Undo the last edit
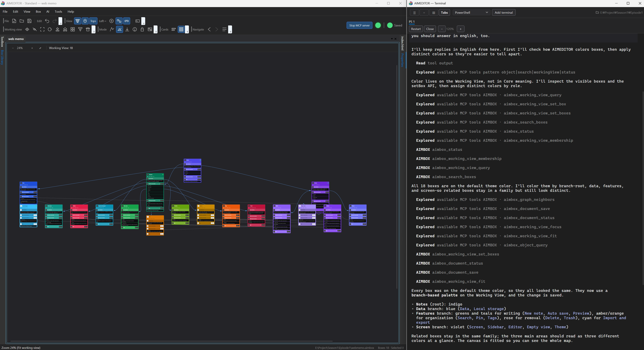644x350 pixels. [47, 21]
